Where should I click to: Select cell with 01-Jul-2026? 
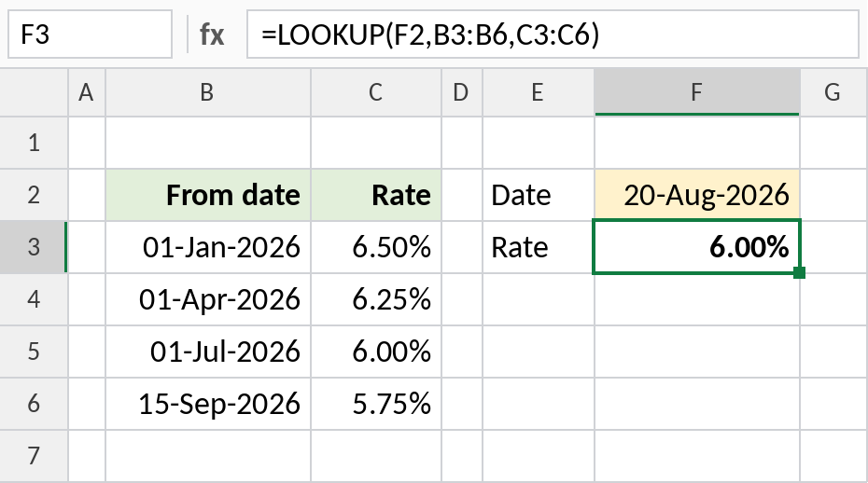[208, 352]
